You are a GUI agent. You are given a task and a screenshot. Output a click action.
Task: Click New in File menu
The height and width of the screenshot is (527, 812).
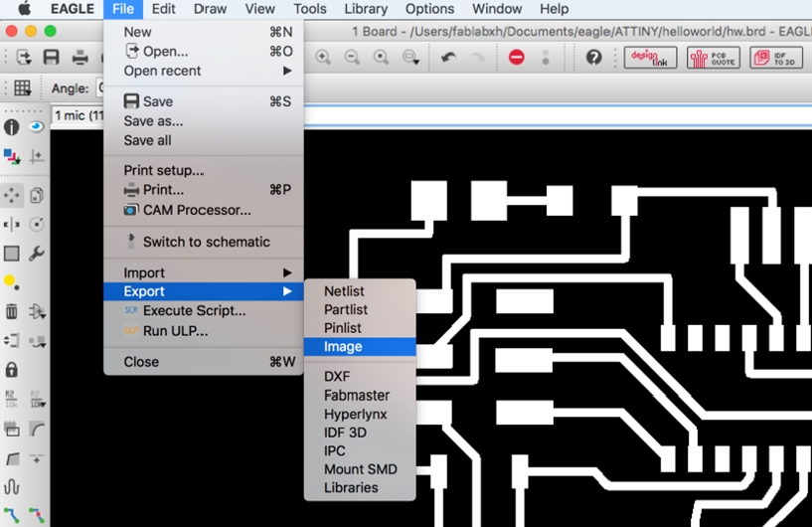tap(204, 32)
